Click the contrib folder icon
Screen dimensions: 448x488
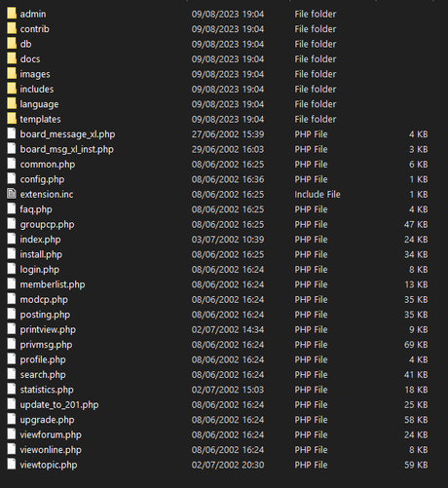12,28
